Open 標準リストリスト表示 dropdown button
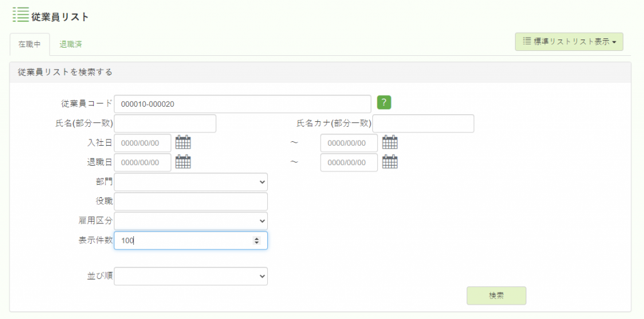 click(569, 42)
